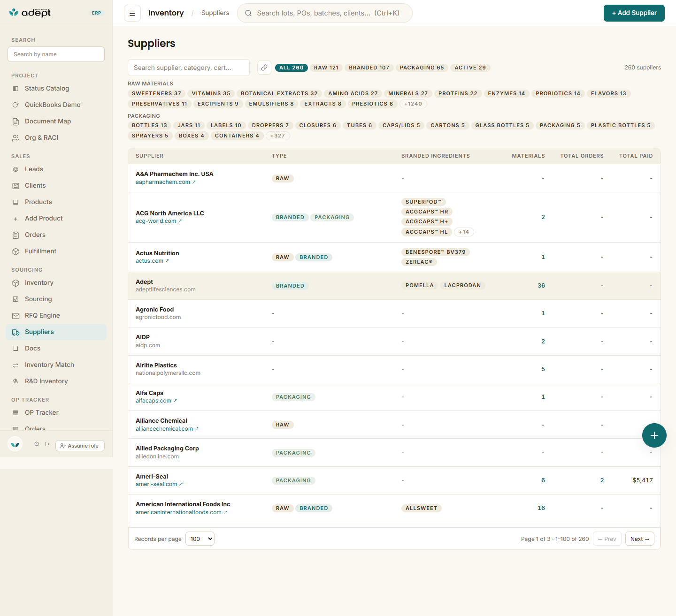Screen dimensions: 676x616
Task: Click the floating plus action button
Action: [x=654, y=435]
